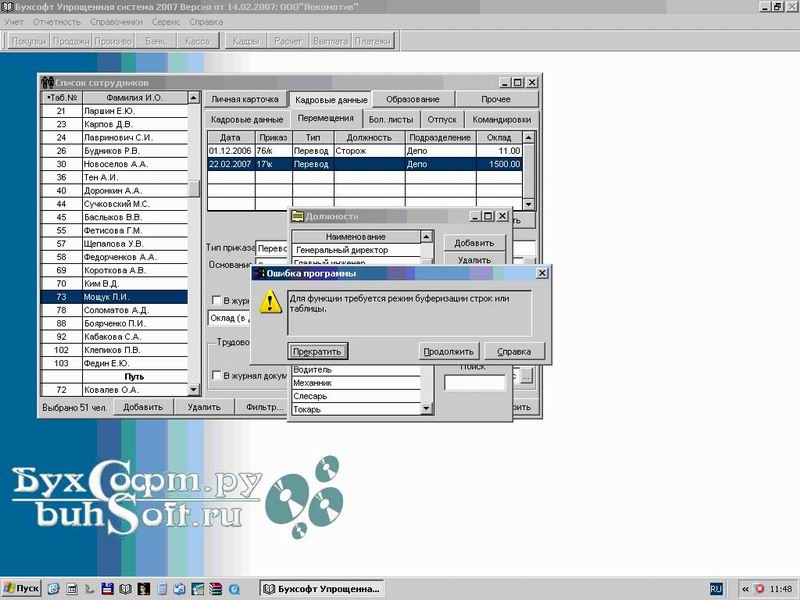Open the Справочники menu

pos(113,20)
